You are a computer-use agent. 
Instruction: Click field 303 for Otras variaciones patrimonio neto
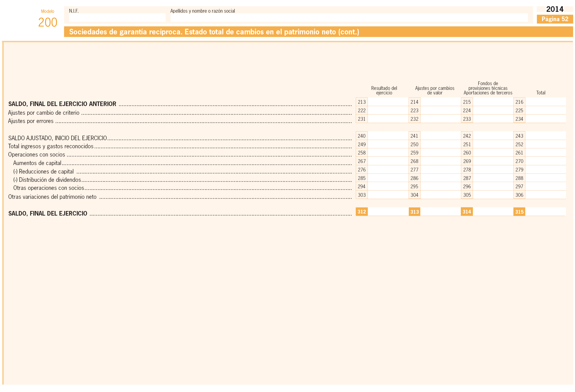coord(388,195)
